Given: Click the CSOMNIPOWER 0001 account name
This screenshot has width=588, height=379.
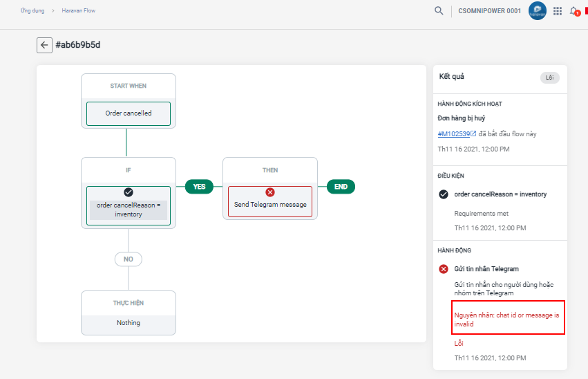Looking at the screenshot, I should tap(490, 11).
